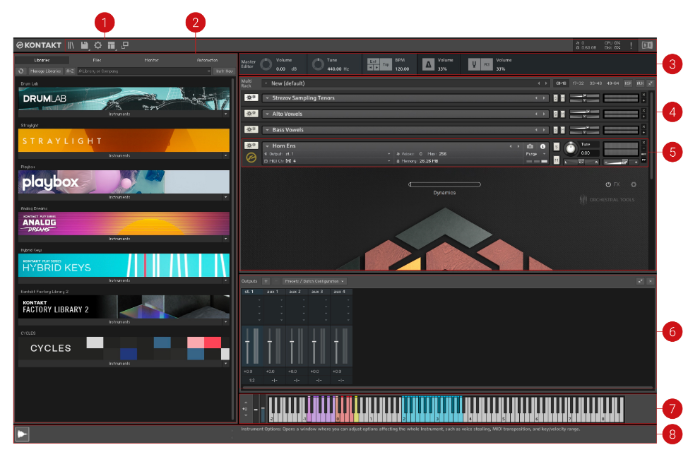This screenshot has width=700, height=457.
Task: Click the Horn Ens info icon
Action: [x=542, y=146]
